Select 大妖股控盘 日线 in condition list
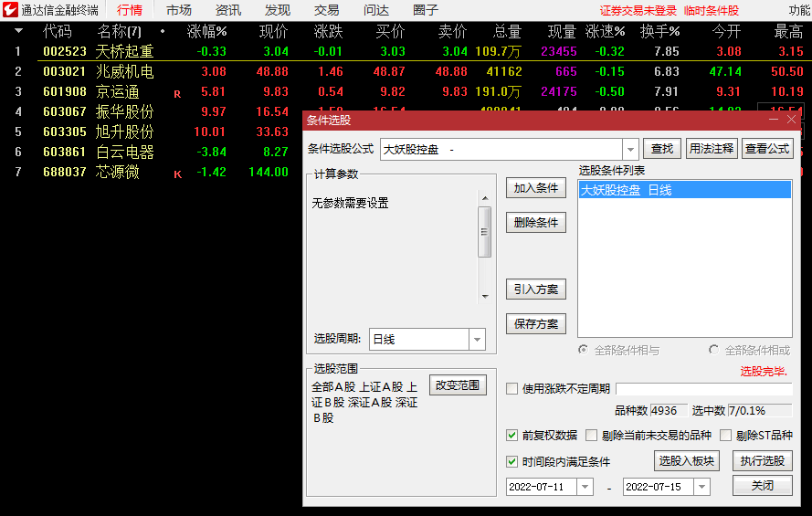812x516 pixels. [685, 190]
